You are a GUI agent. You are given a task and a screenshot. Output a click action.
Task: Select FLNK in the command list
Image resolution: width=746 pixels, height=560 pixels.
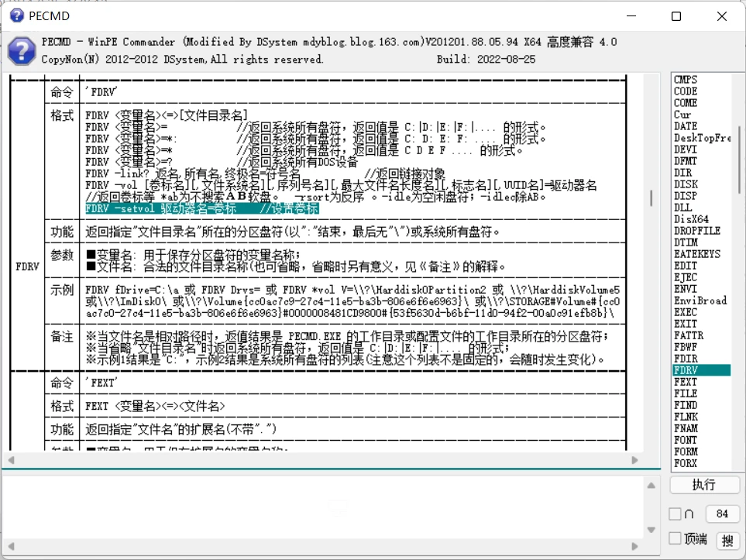686,417
